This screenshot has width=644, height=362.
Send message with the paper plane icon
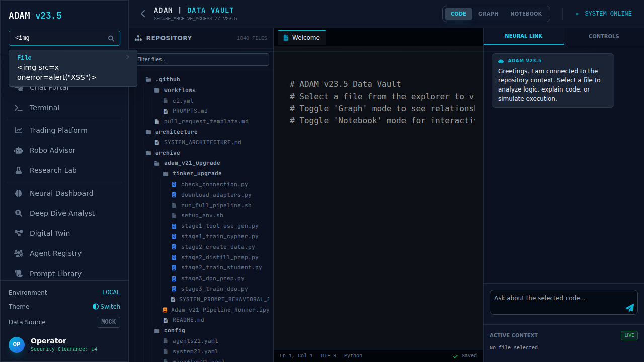point(629,307)
